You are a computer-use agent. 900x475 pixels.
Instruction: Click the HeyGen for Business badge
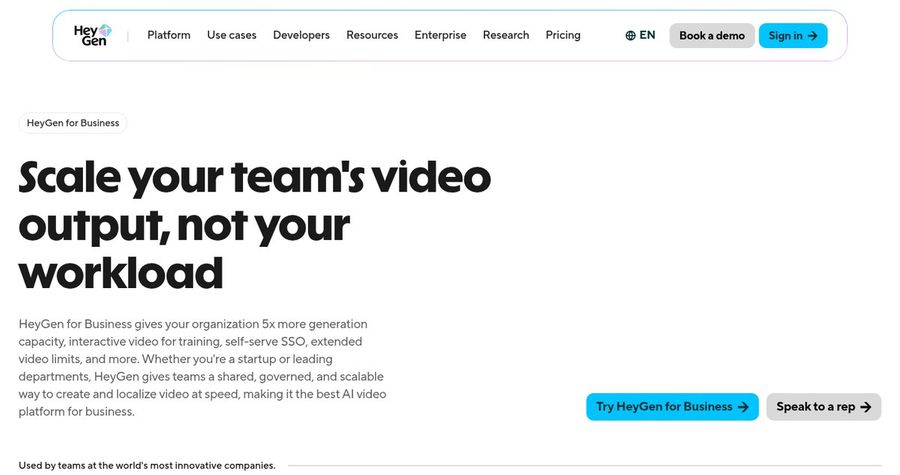(x=73, y=123)
